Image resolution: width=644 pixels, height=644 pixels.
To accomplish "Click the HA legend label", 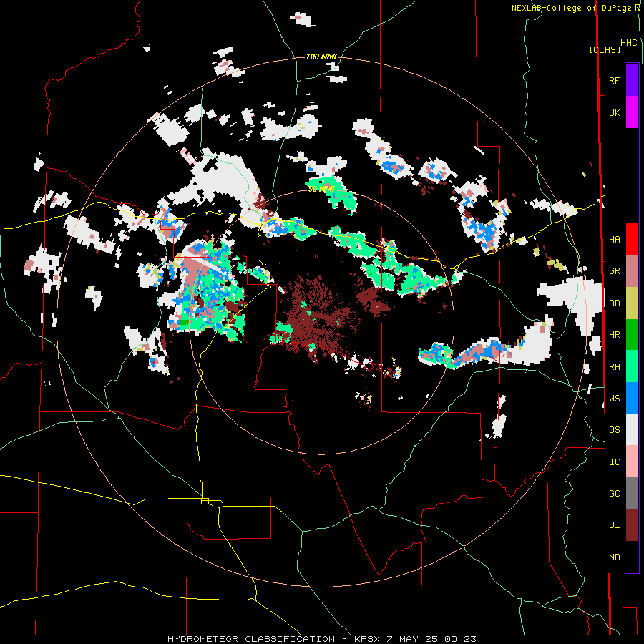I will pos(614,240).
